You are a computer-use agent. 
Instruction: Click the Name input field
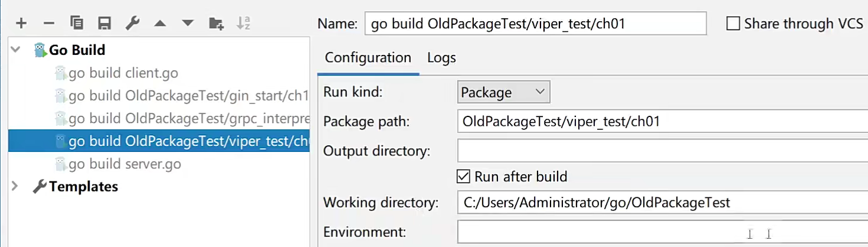[535, 24]
